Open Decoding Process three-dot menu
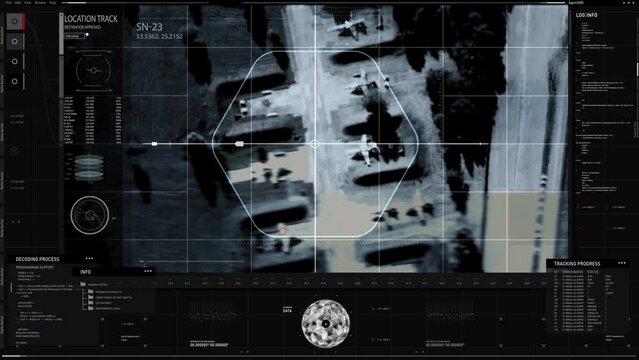 pos(89,258)
